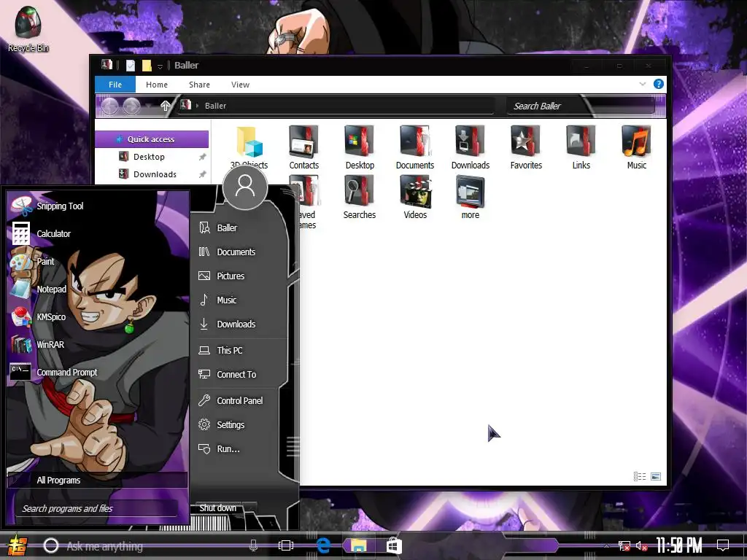Click the explorer Back navigation button

point(109,106)
